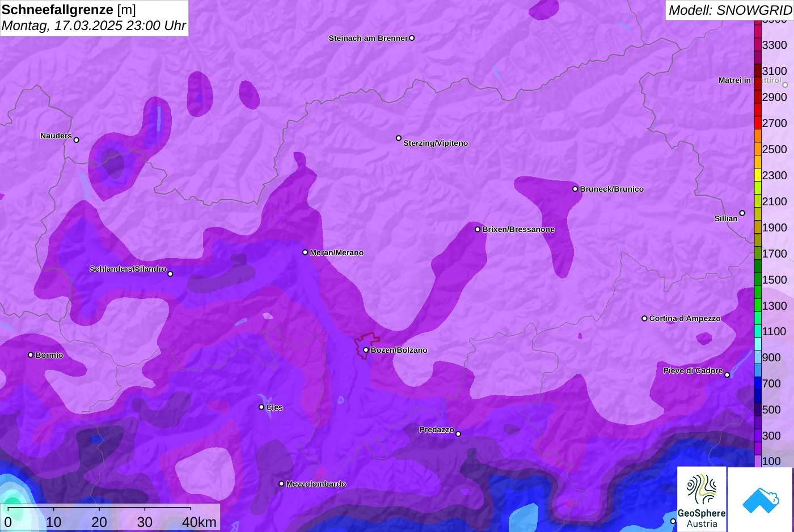Click the Schlanders/Silandro marker dot
Viewport: 794px width, 532px height.
click(170, 274)
